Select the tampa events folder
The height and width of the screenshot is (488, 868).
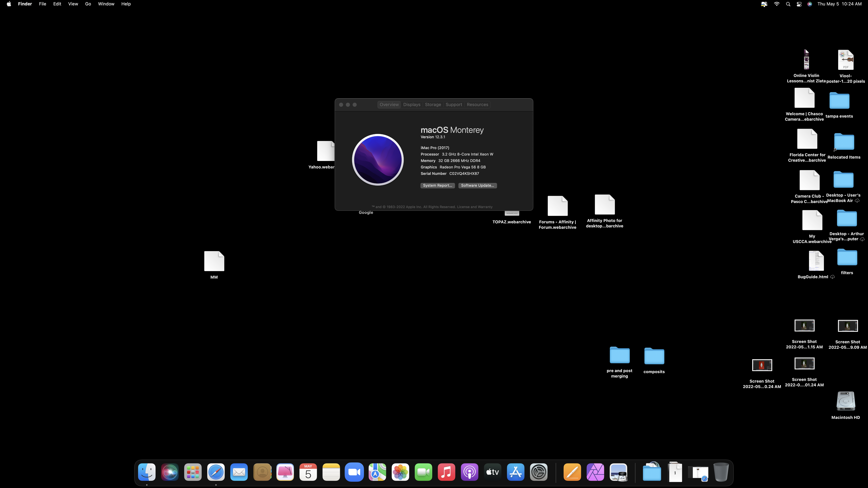[839, 100]
